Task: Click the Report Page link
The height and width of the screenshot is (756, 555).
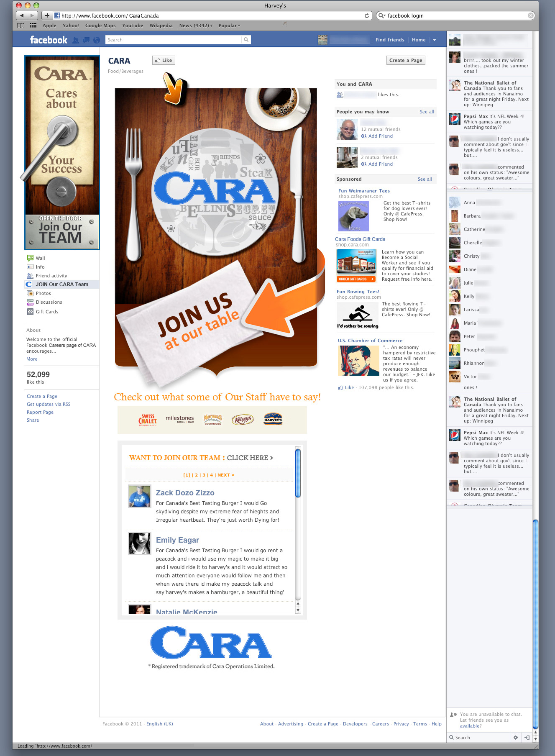Action: [40, 412]
